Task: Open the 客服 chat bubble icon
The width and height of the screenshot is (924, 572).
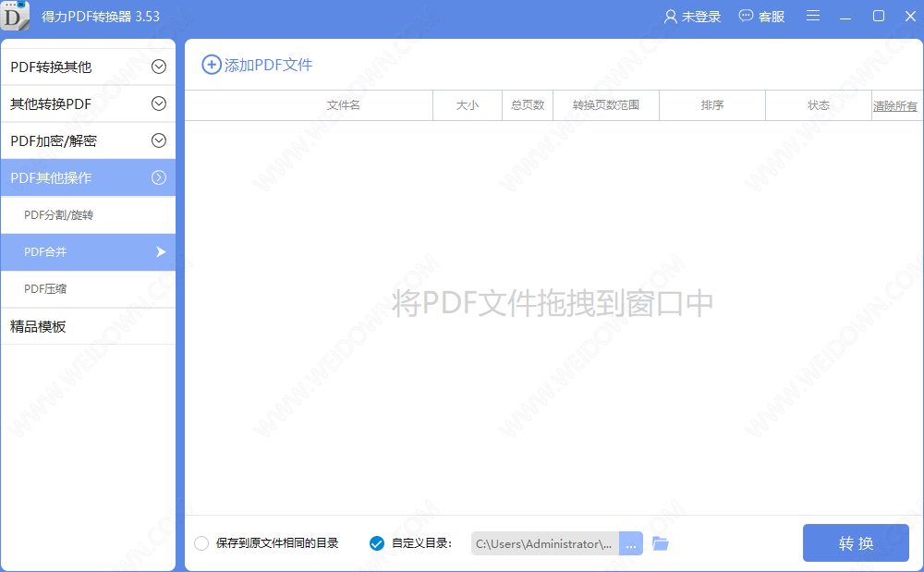Action: pos(746,16)
